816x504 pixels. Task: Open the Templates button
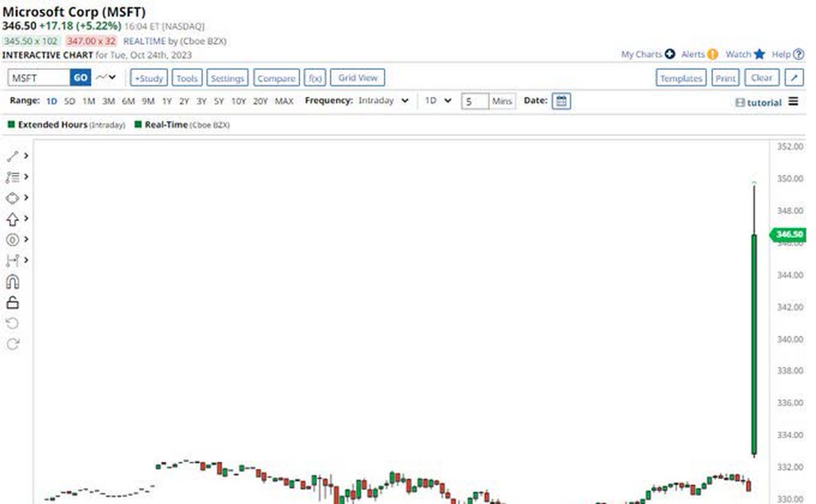(x=681, y=78)
